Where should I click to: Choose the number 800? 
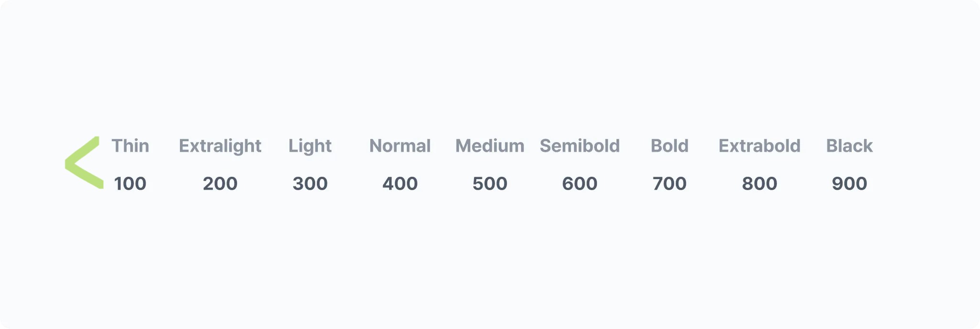759,183
